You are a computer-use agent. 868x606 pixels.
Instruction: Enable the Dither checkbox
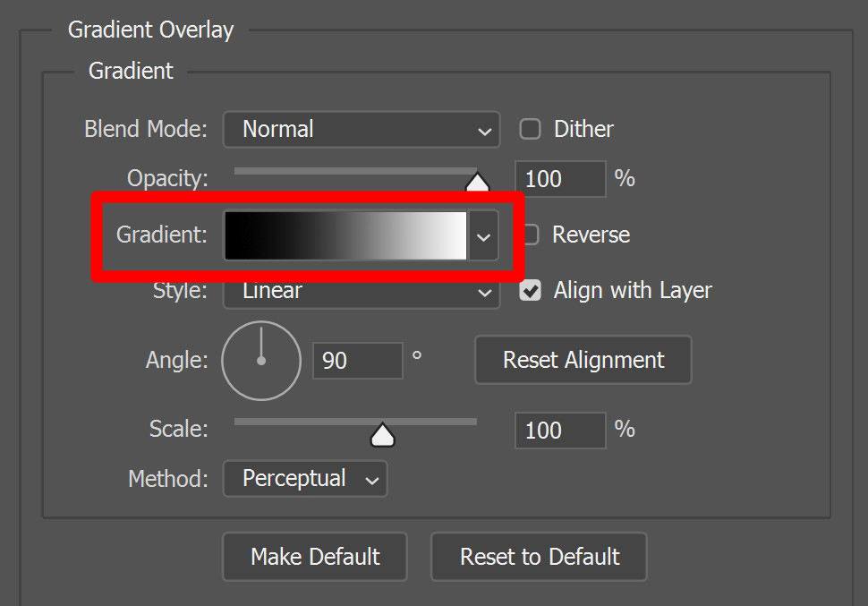coord(530,129)
